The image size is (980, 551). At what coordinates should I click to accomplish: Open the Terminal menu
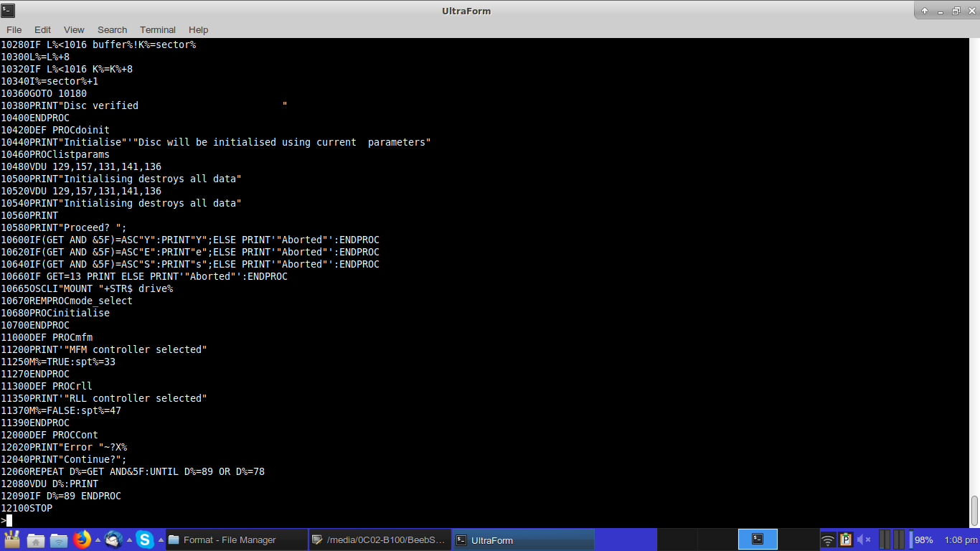click(158, 29)
